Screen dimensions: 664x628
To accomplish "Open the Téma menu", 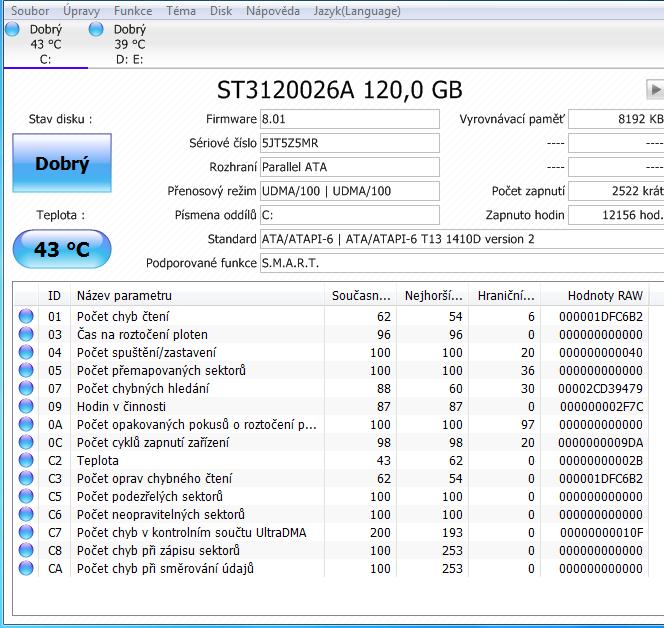I will coord(181,11).
